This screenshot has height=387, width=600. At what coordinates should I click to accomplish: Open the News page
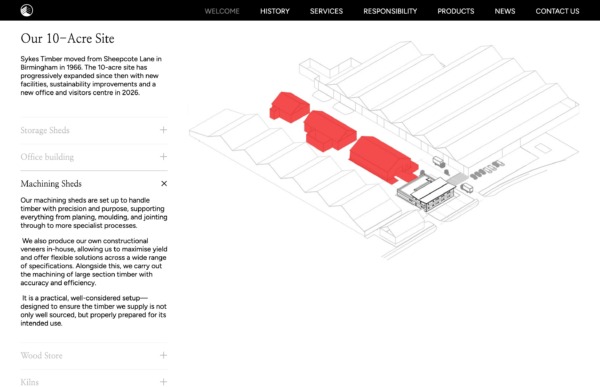point(505,11)
